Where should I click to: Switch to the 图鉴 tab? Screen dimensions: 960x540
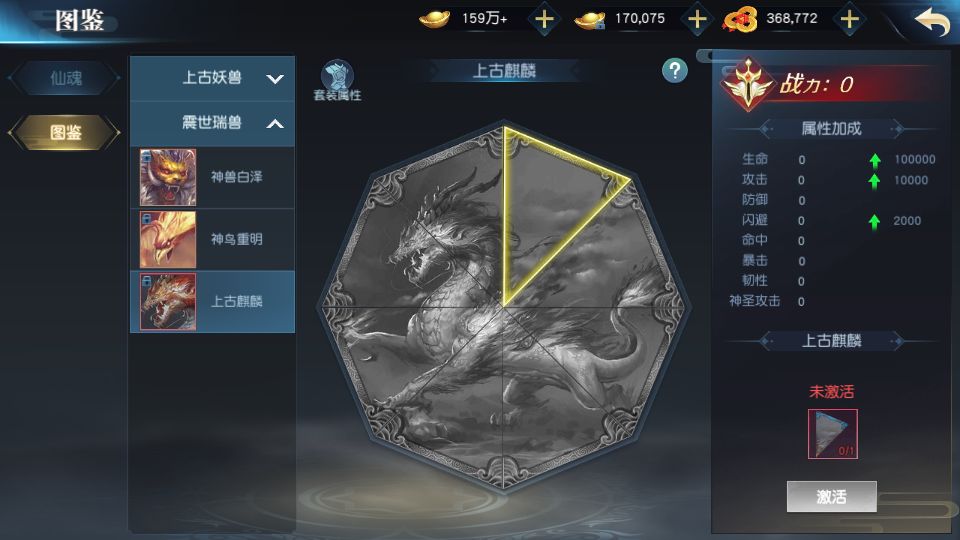[65, 132]
